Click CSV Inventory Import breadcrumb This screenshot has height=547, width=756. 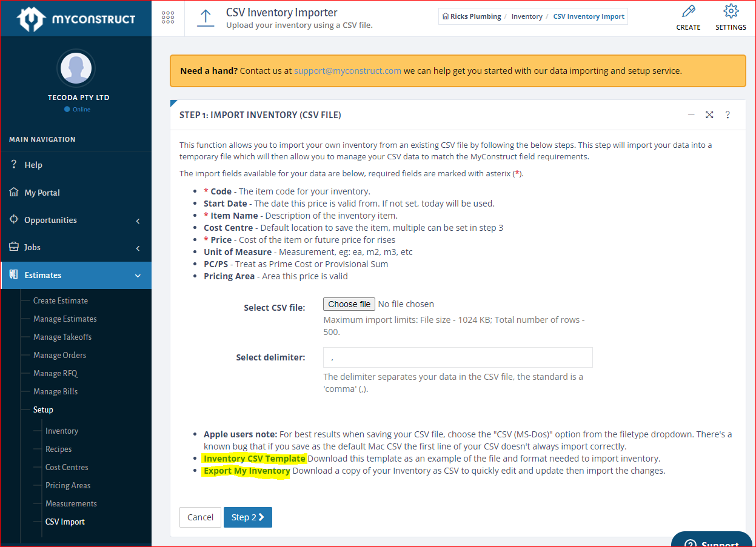589,16
